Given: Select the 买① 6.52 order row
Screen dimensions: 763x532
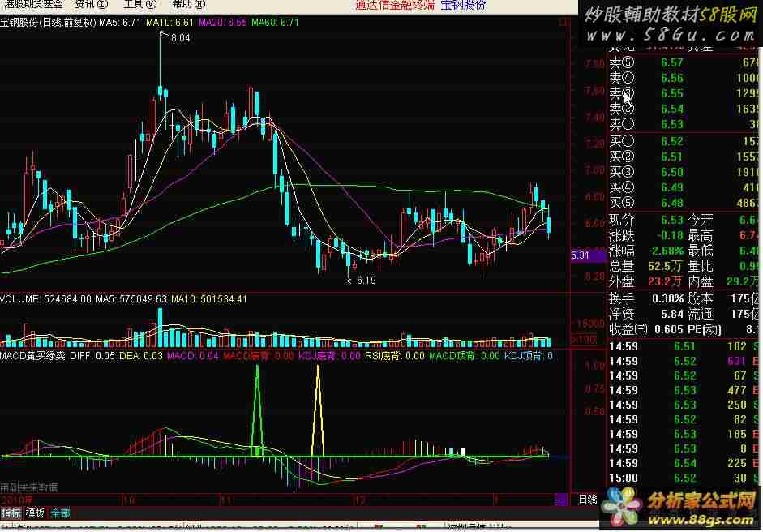Looking at the screenshot, I should click(x=684, y=141).
